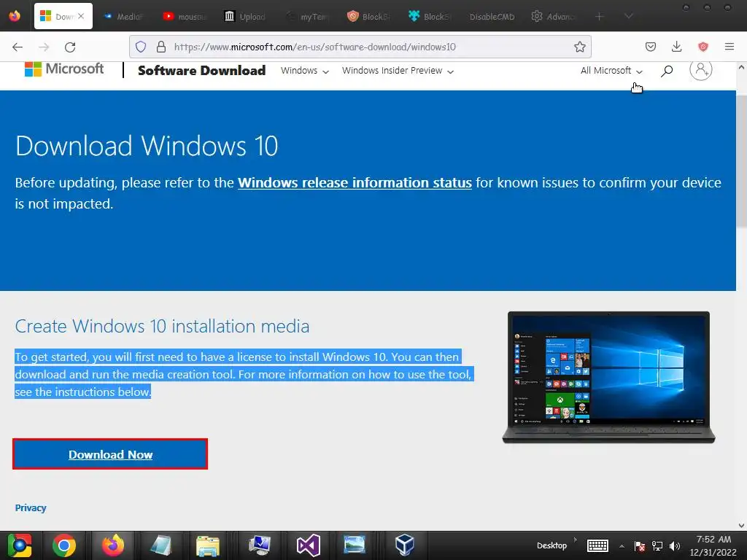Switch to the myTemp tab
Viewport: 747px width, 560px height.
tap(307, 17)
